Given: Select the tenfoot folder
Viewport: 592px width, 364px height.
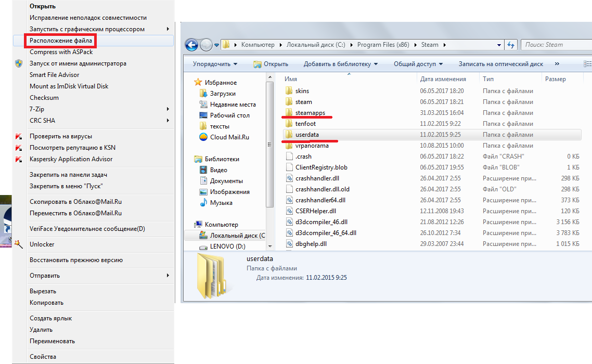Looking at the screenshot, I should [x=305, y=123].
